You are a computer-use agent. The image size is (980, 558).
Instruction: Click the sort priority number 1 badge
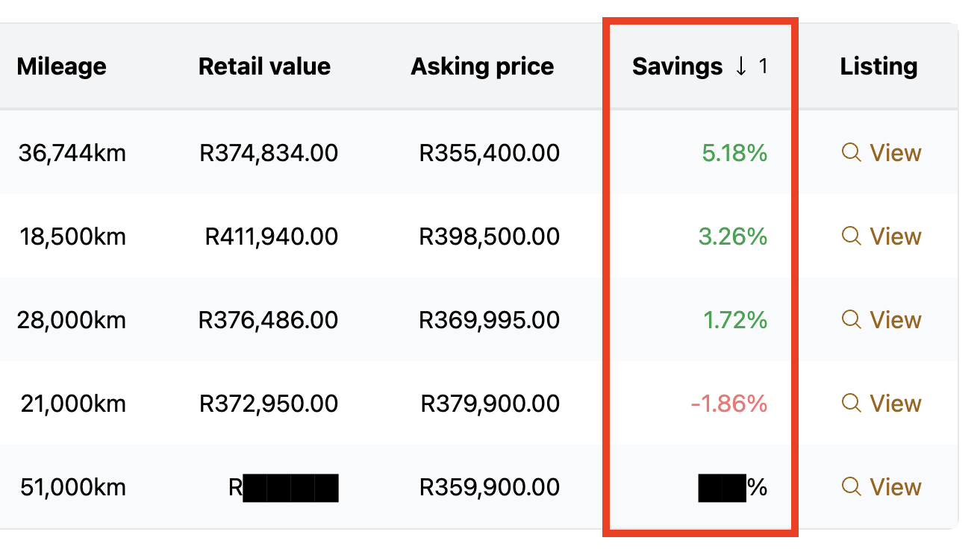(x=763, y=66)
